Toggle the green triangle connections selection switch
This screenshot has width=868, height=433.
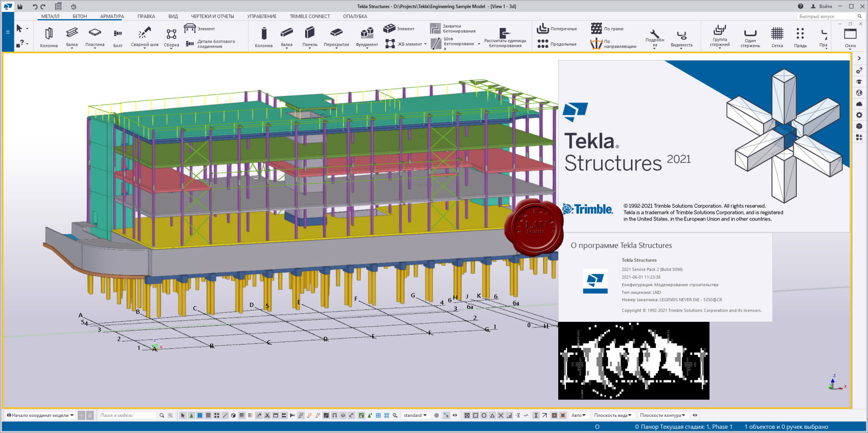tap(191, 416)
